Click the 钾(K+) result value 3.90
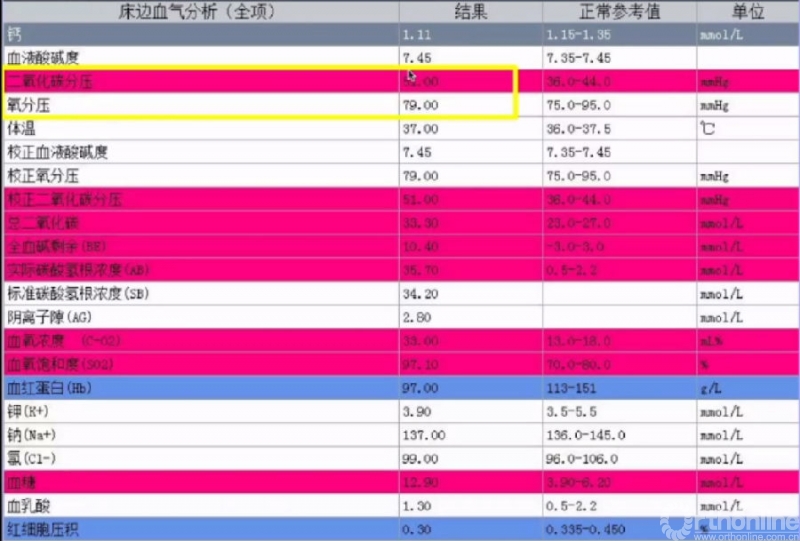This screenshot has width=800, height=541. coord(416,411)
